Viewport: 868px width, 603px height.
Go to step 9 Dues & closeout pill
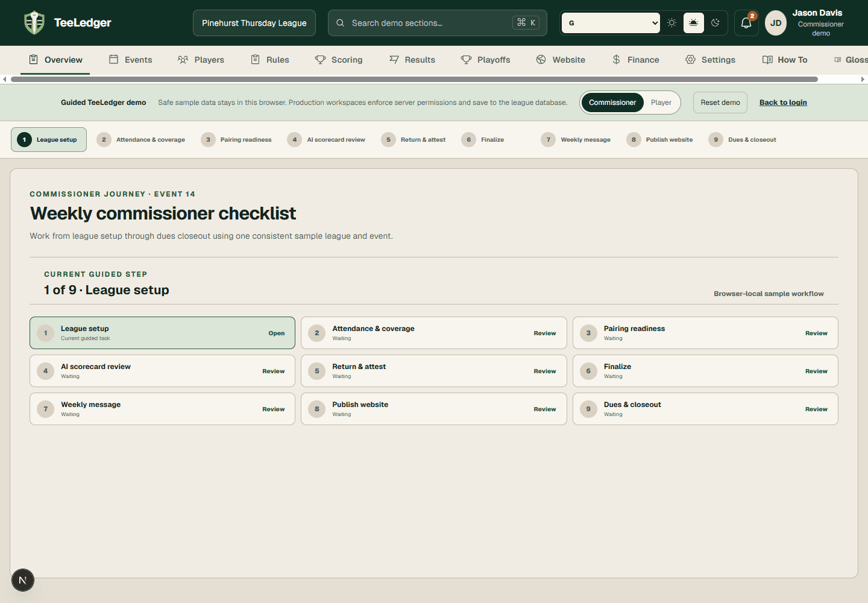click(743, 139)
